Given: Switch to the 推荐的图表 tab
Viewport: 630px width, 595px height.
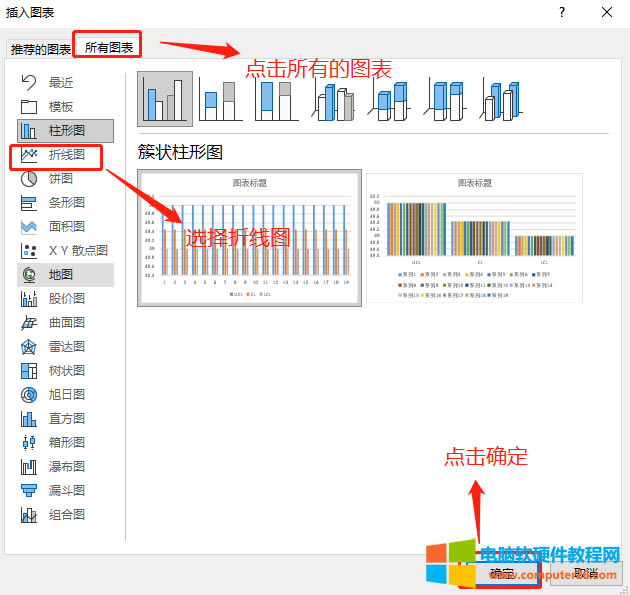Looking at the screenshot, I should pos(40,49).
